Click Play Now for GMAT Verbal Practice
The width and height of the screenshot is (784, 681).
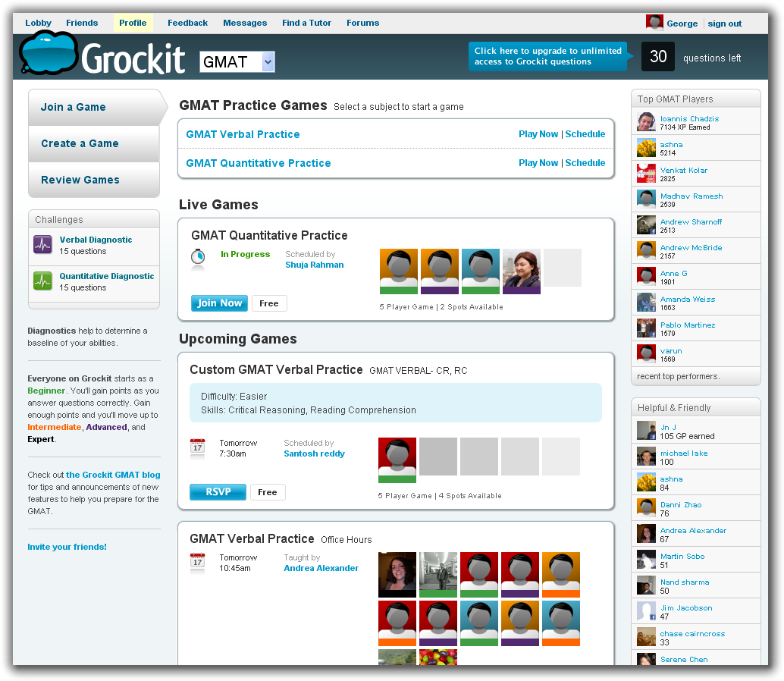pos(538,134)
